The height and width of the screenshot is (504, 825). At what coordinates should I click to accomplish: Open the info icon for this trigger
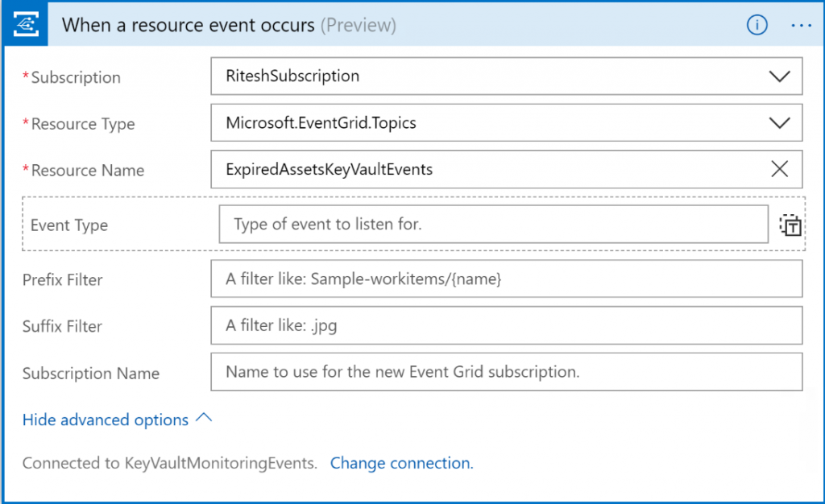point(757,25)
